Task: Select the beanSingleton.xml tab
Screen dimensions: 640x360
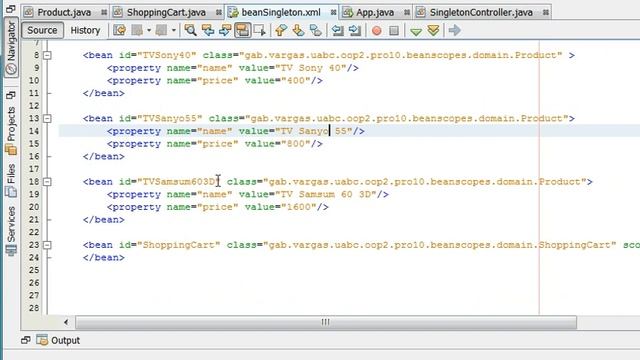Action: 281,12
